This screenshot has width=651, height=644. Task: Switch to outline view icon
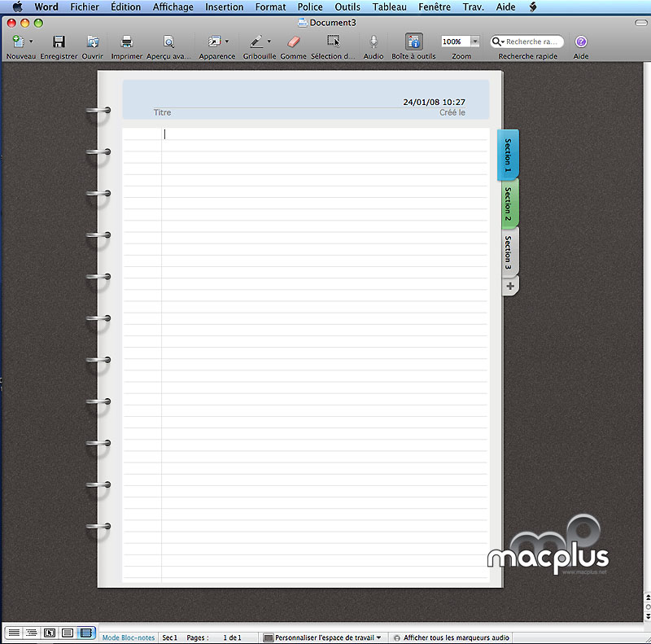32,633
